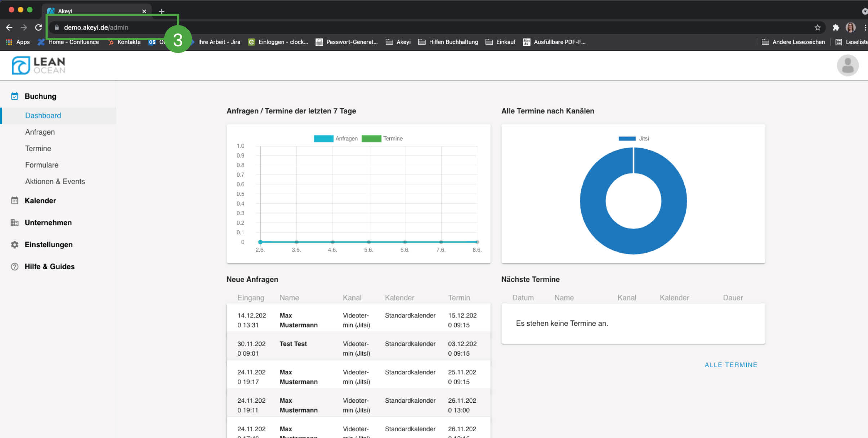Reload the page with the refresh icon
868x438 pixels.
pos(39,27)
